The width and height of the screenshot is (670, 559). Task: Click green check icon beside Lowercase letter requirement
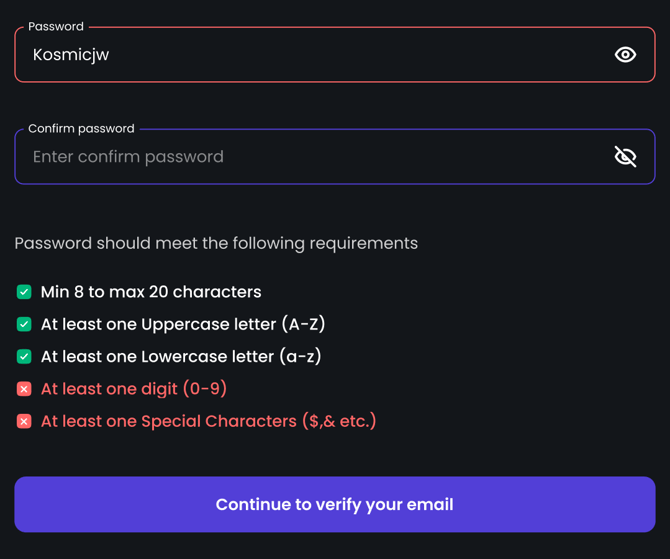pos(24,356)
